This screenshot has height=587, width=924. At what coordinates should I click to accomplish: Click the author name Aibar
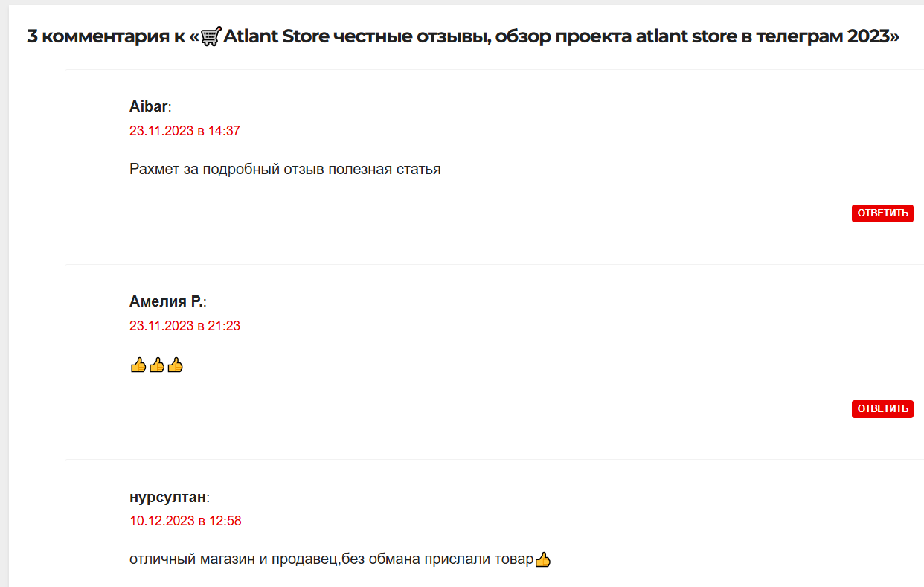click(x=148, y=107)
